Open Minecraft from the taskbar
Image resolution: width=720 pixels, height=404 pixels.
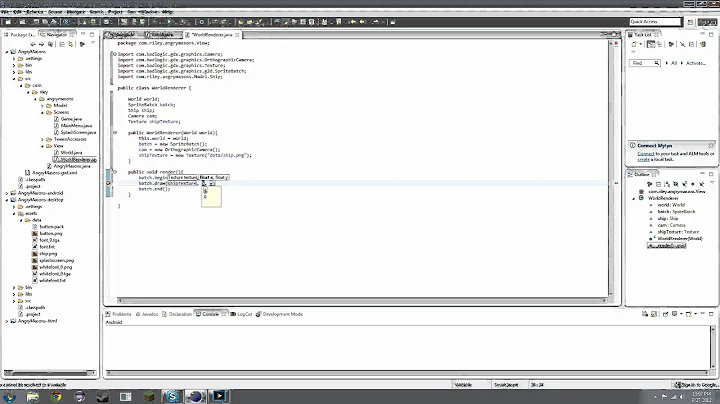(149, 396)
